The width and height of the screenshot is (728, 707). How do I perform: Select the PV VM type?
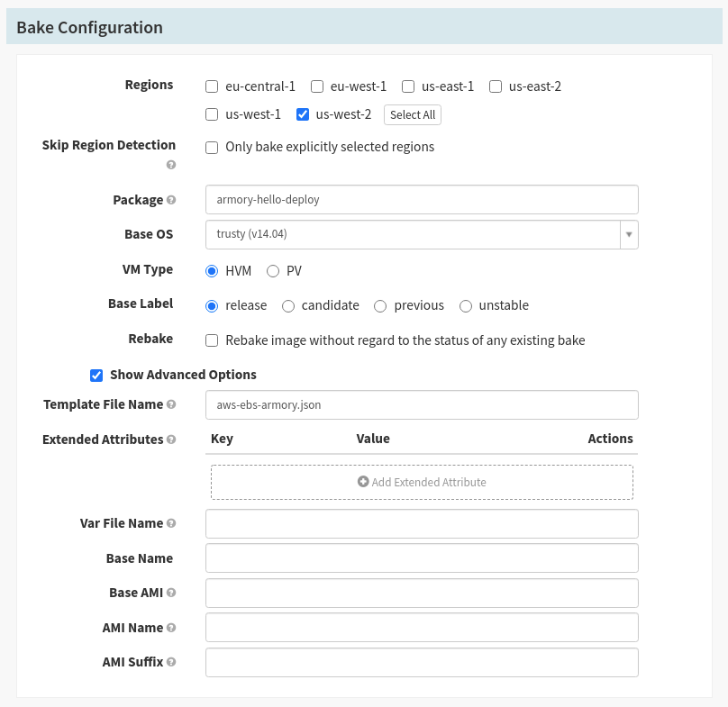coord(273,271)
